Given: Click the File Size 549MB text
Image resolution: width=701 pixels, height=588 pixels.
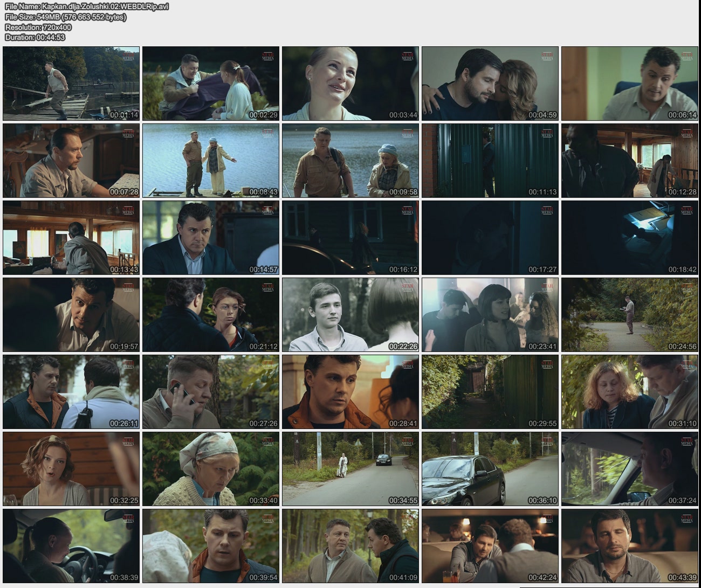Looking at the screenshot, I should pyautogui.click(x=66, y=17).
